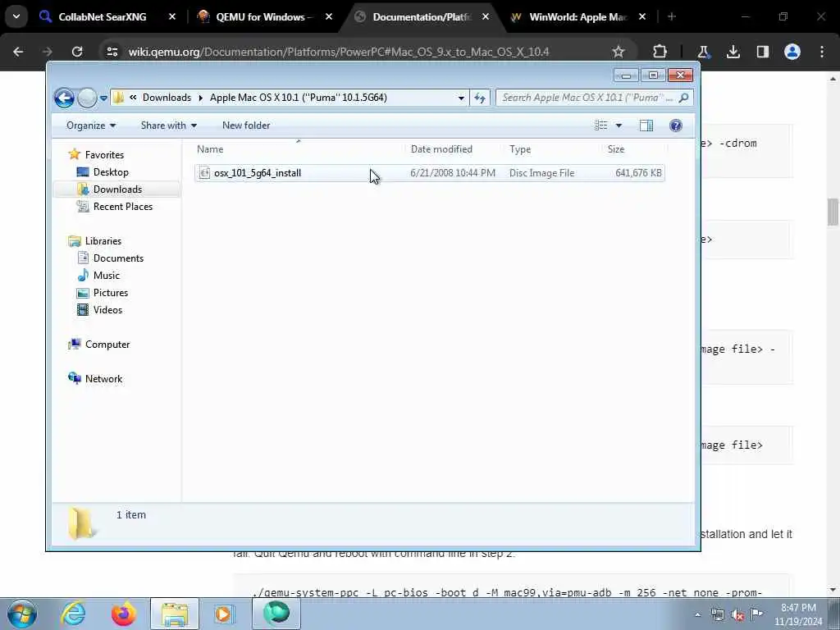Open Recent Places in navigation pane
Viewport: 840px width, 630px height.
[123, 206]
